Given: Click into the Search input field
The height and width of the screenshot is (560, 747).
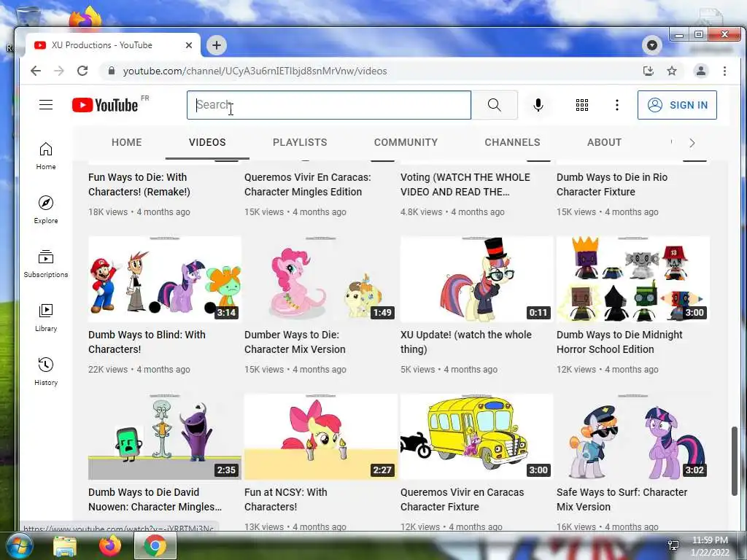Looking at the screenshot, I should (329, 105).
